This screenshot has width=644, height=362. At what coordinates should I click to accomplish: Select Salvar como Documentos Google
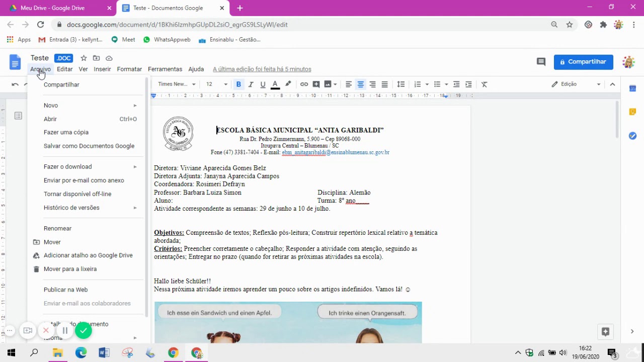pos(89,146)
